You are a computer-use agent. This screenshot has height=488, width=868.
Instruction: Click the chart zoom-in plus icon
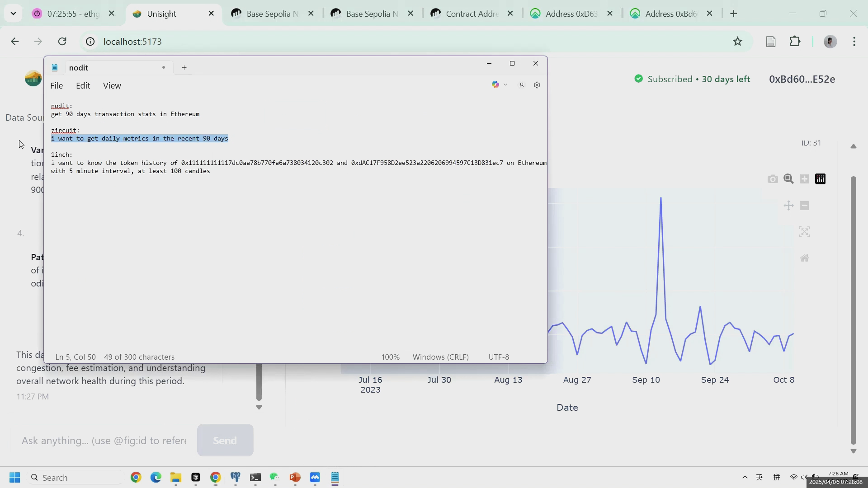click(804, 179)
